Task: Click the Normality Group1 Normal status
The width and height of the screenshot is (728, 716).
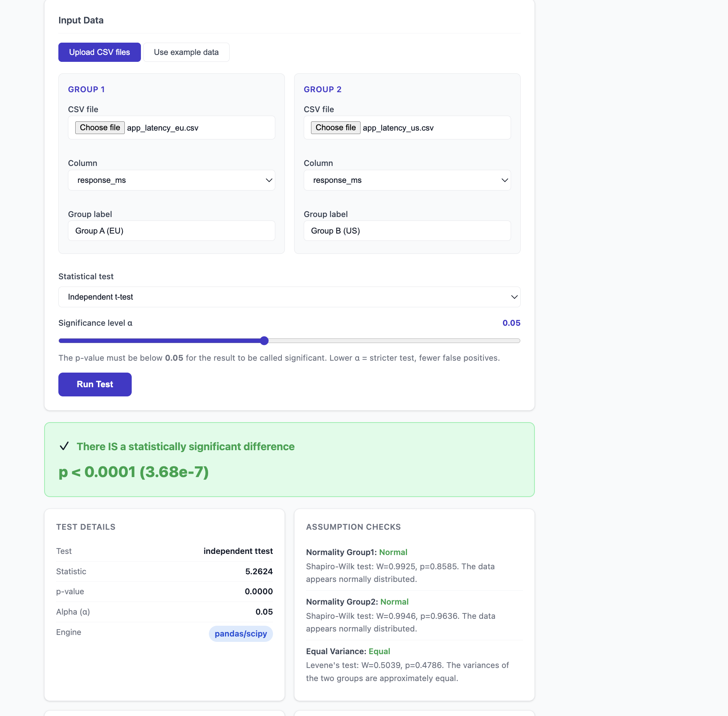Action: point(393,552)
